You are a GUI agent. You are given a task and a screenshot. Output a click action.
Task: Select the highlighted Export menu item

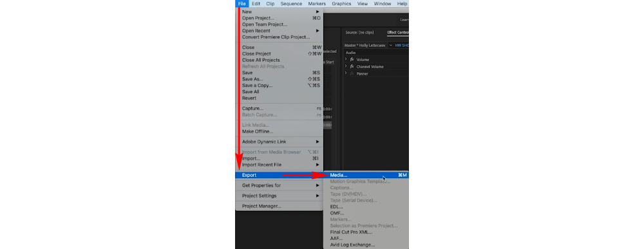pos(279,175)
